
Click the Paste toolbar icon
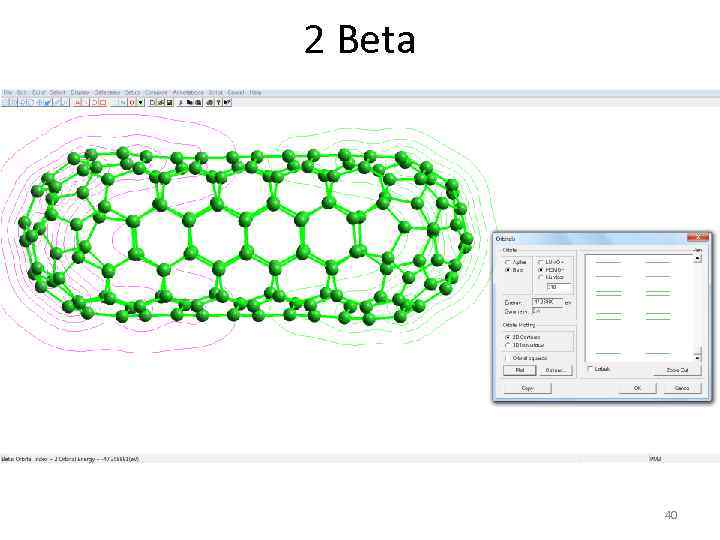198,102
